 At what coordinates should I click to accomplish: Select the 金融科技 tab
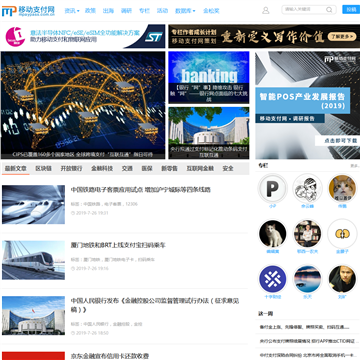pos(102,169)
